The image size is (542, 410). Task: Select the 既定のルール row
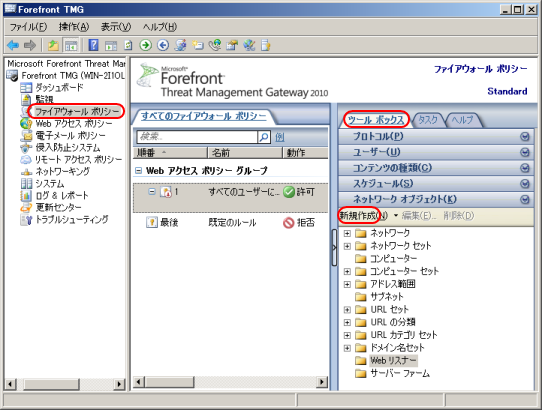231,223
